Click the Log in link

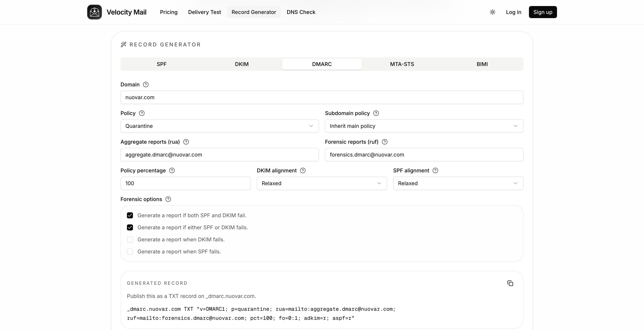(x=514, y=12)
